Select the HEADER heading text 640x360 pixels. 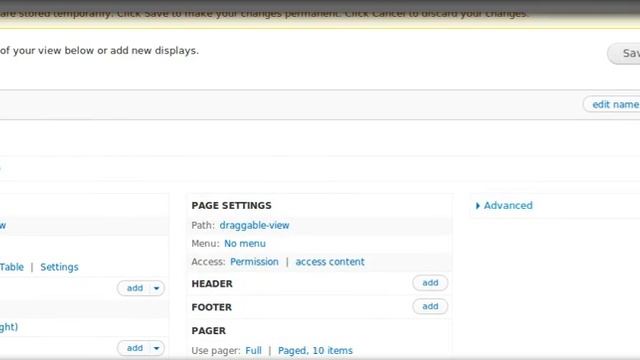point(212,284)
